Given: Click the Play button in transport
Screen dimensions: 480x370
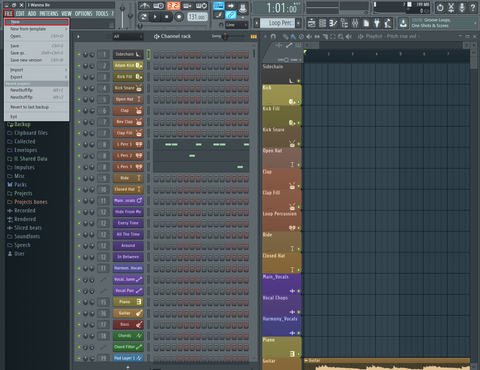Looking at the screenshot, I should [x=155, y=16].
